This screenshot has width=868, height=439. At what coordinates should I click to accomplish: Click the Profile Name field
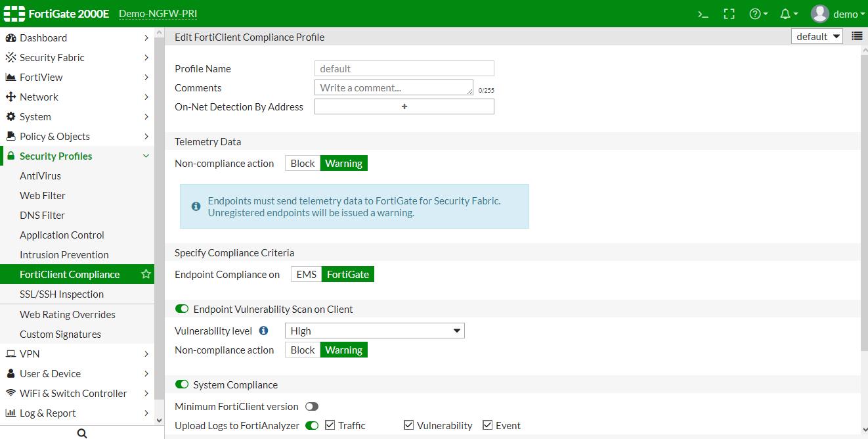click(404, 68)
